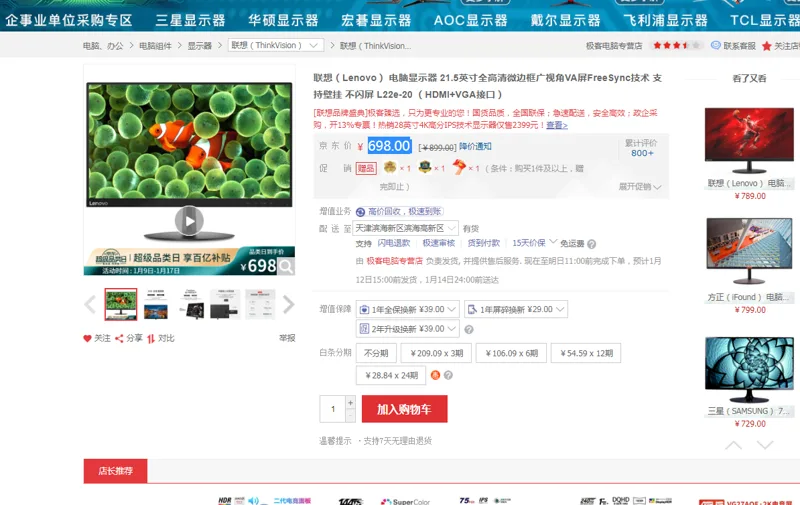Click the 联系客服 customer service icon
Viewport: 800px width, 505px height.
(x=716, y=45)
